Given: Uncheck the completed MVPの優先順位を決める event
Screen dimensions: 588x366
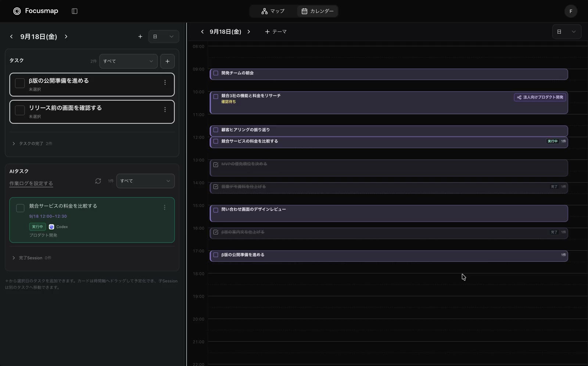Looking at the screenshot, I should point(216,165).
